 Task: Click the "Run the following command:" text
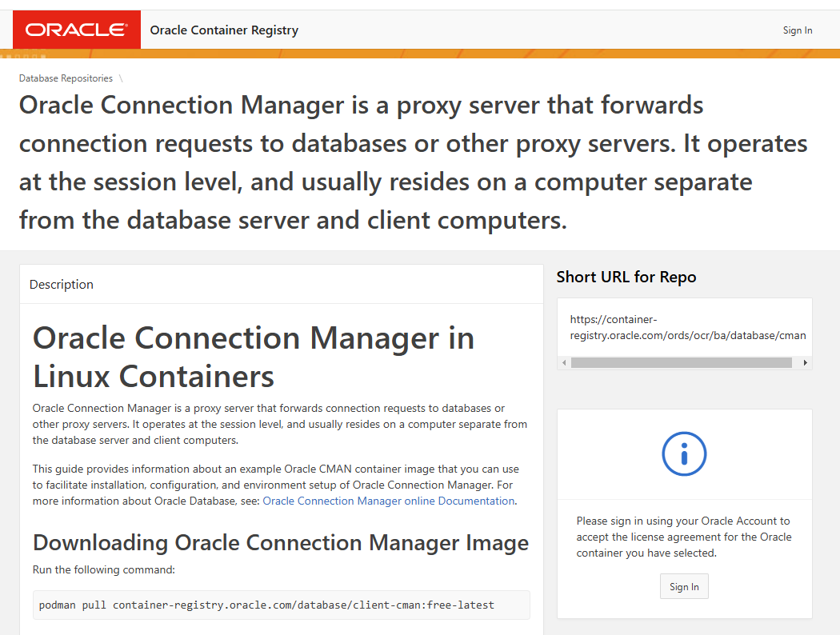pyautogui.click(x=103, y=569)
